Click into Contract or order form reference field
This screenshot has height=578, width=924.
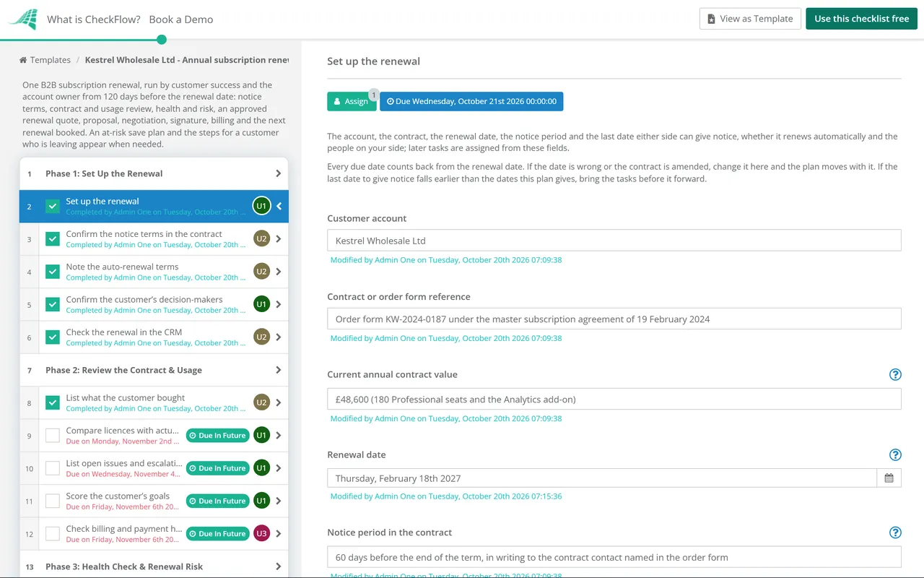614,319
